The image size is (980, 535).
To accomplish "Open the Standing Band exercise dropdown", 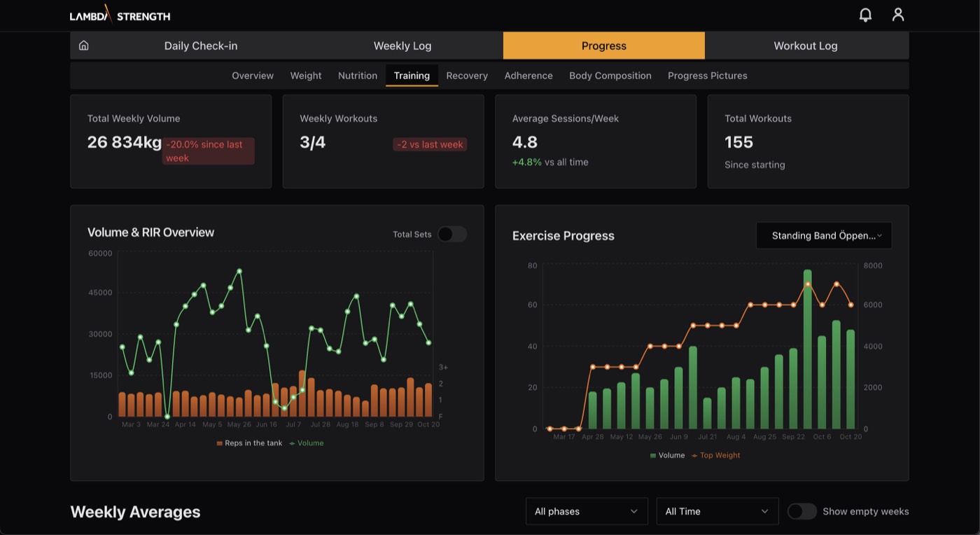I will click(824, 236).
